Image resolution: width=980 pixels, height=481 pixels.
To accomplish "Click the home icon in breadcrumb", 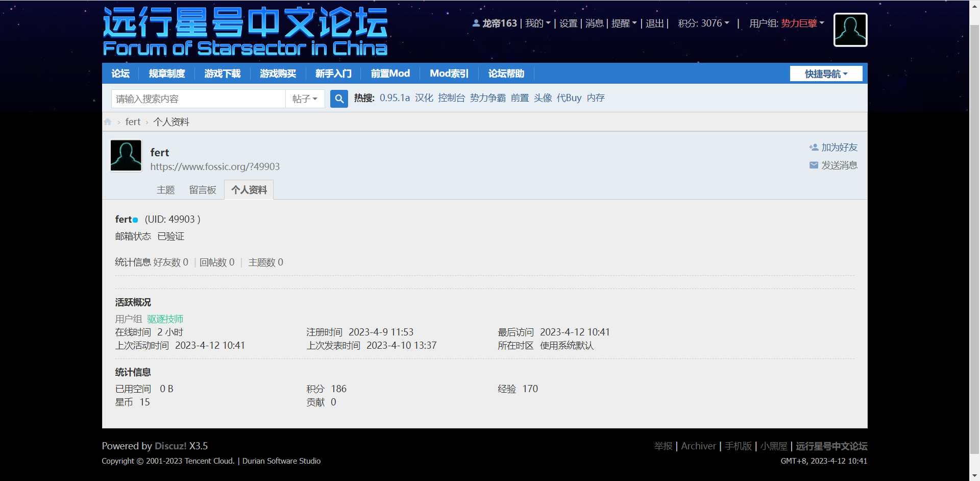I will [x=108, y=122].
